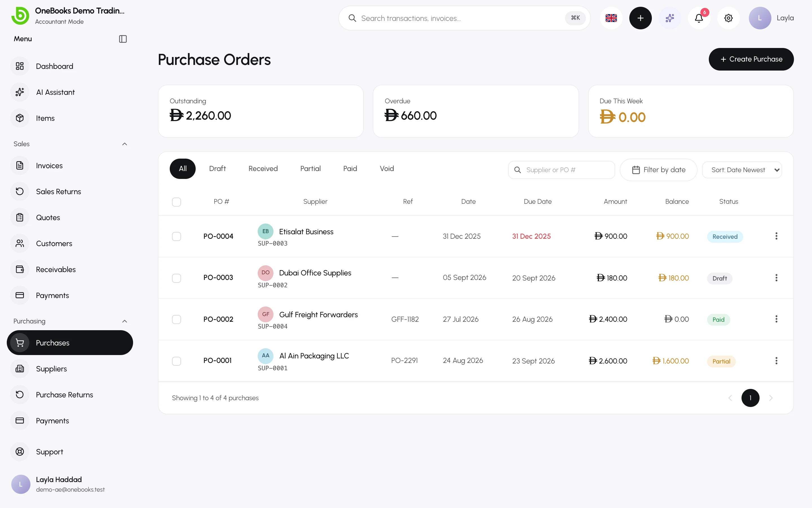Collapse the Sales section chevron
The width and height of the screenshot is (812, 508).
pyautogui.click(x=125, y=144)
